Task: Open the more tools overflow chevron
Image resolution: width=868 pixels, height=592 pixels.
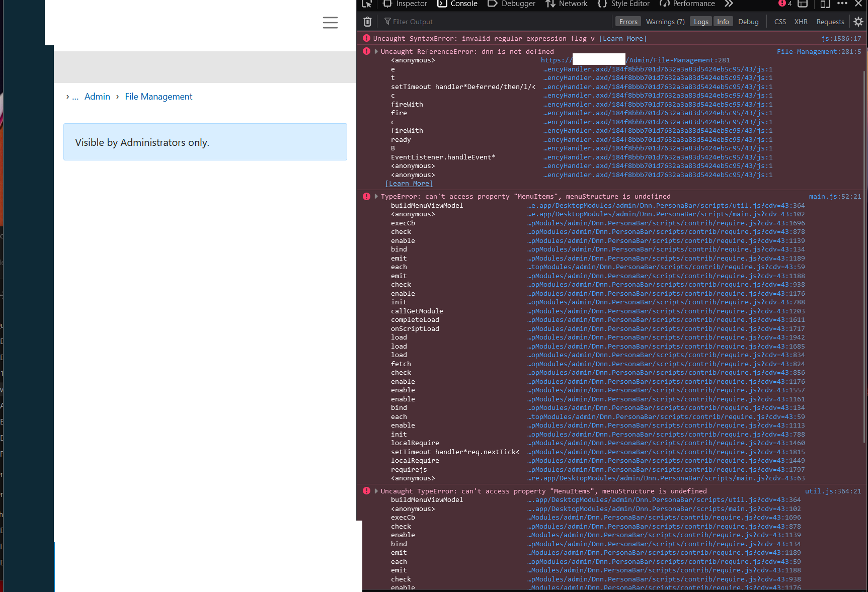Action: [x=729, y=4]
